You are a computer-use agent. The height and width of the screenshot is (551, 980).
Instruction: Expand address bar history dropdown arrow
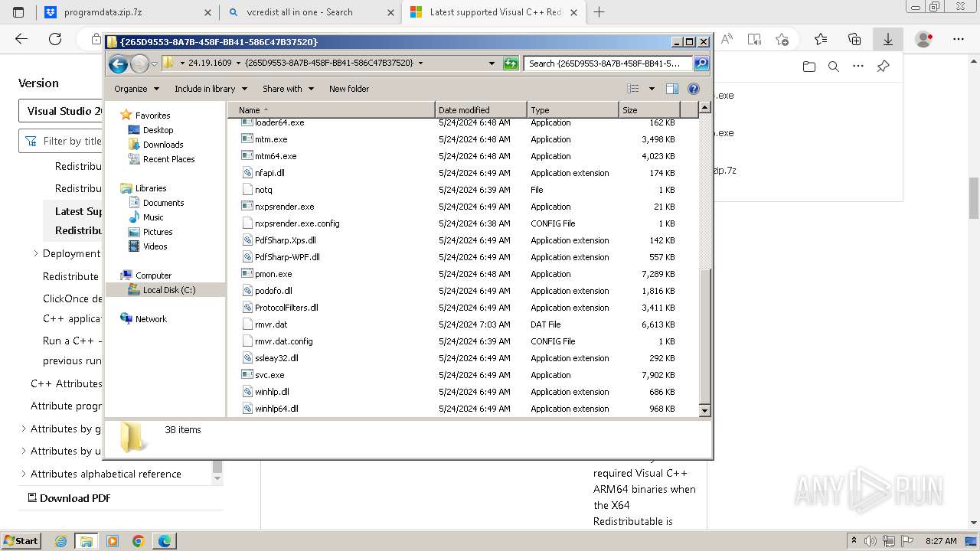[492, 64]
